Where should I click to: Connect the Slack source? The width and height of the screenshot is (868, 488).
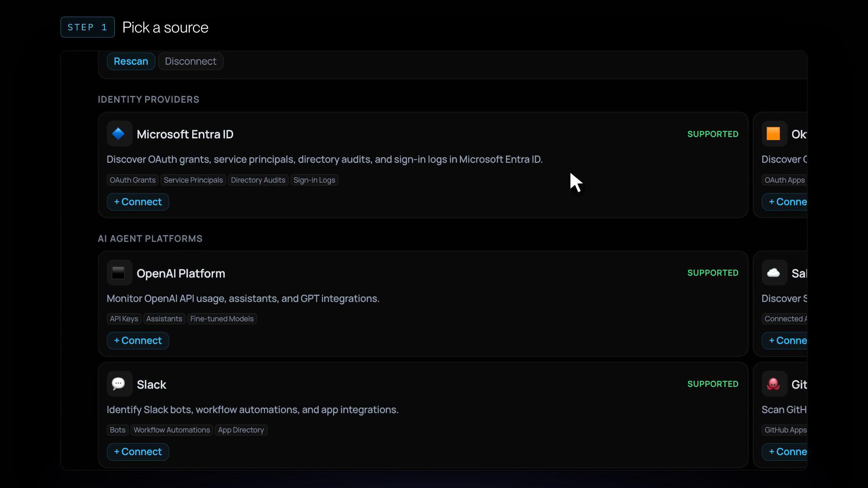138,451
